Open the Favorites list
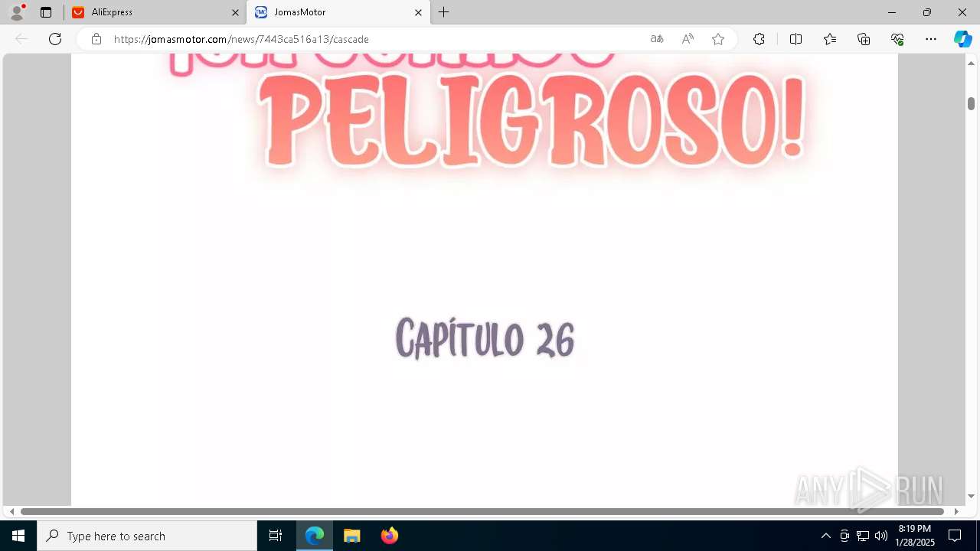 click(830, 39)
